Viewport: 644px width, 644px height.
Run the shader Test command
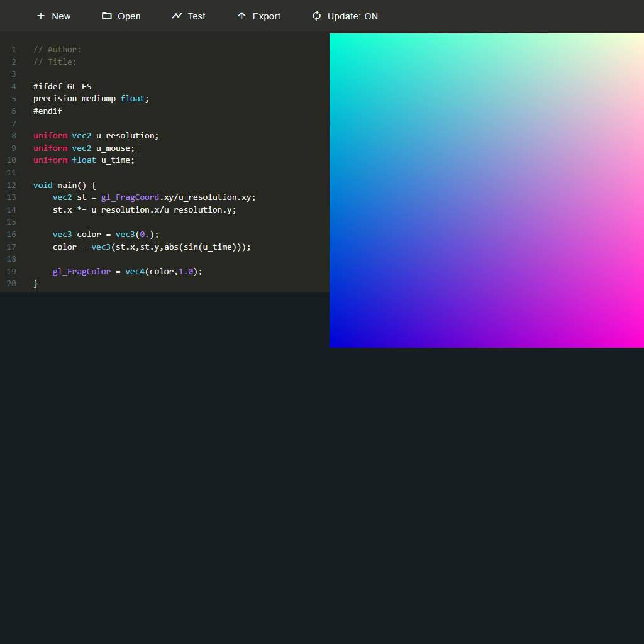tap(188, 16)
